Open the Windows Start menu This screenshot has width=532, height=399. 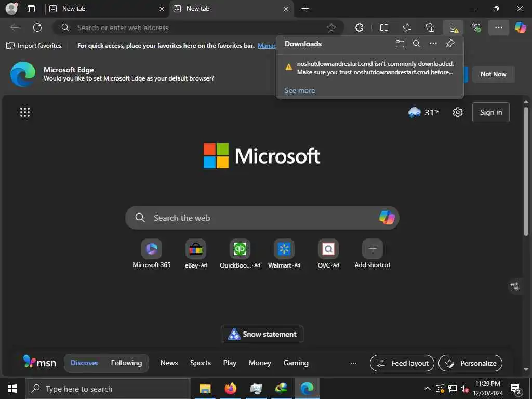pos(12,389)
